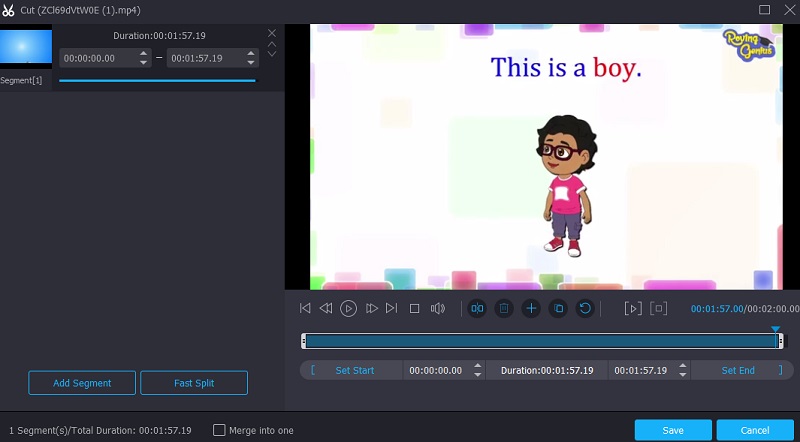Click the Split segment icon
This screenshot has height=442, width=800.
(477, 309)
